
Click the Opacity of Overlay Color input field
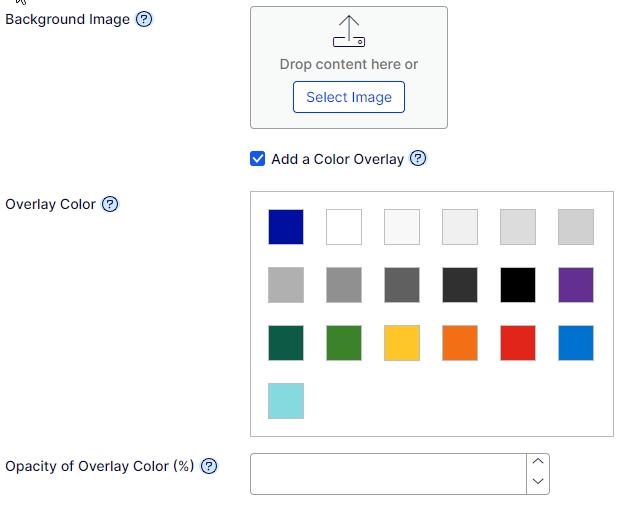click(388, 473)
